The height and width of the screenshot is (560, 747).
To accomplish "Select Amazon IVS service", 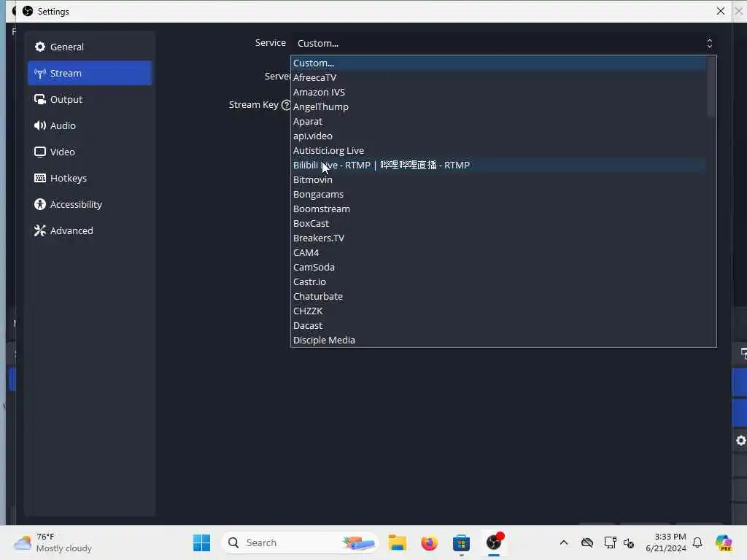I will [x=499, y=92].
